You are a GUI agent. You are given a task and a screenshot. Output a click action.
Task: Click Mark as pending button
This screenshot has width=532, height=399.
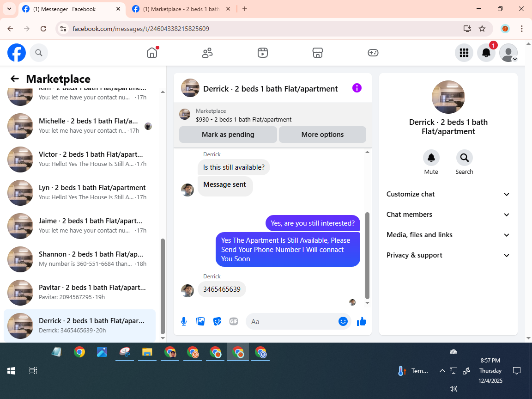tap(228, 135)
